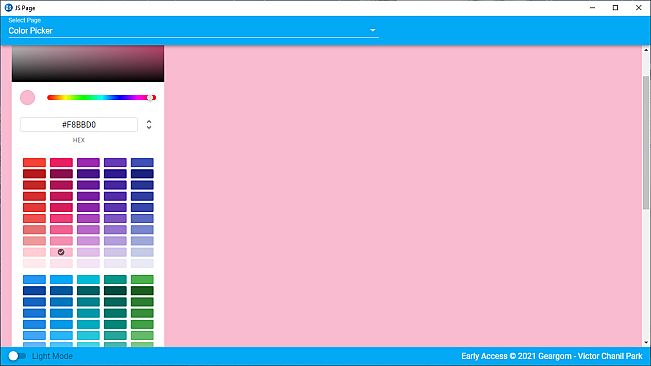Screen dimensions: 651x366
Task: Toggle the Light Mode switch
Action: pyautogui.click(x=17, y=356)
